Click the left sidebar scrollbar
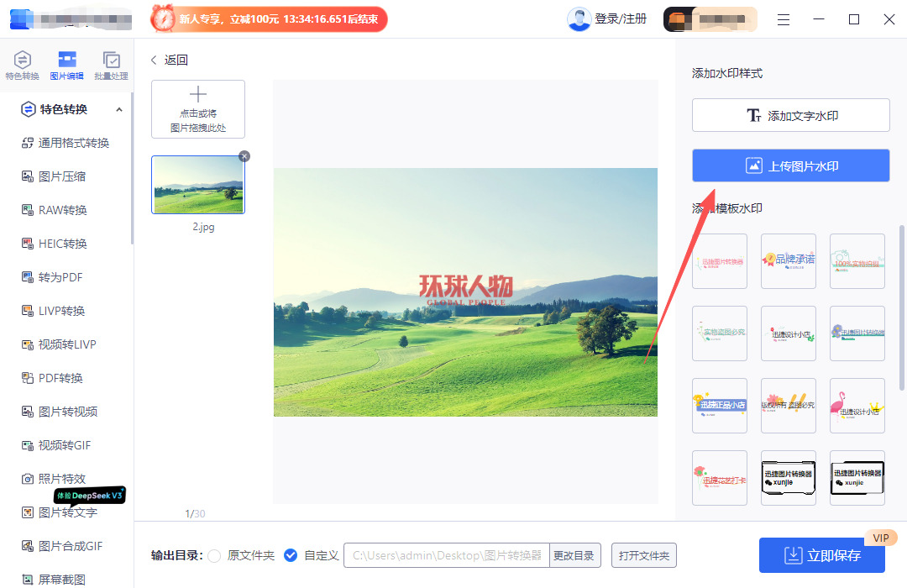 point(132,168)
